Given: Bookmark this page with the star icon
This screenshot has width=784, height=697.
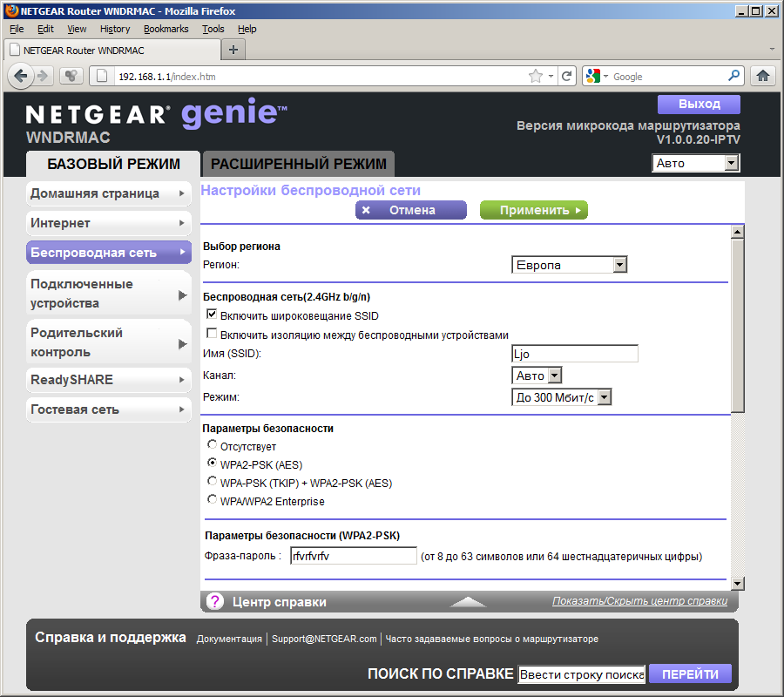Looking at the screenshot, I should click(x=536, y=76).
